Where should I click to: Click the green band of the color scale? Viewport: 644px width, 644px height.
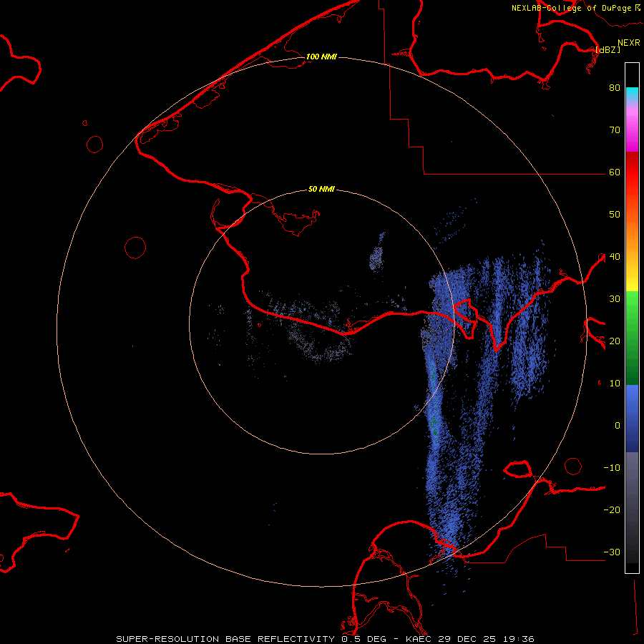(632, 338)
